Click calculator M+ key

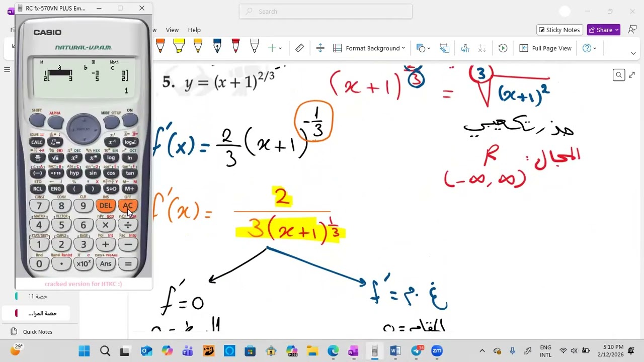click(130, 189)
